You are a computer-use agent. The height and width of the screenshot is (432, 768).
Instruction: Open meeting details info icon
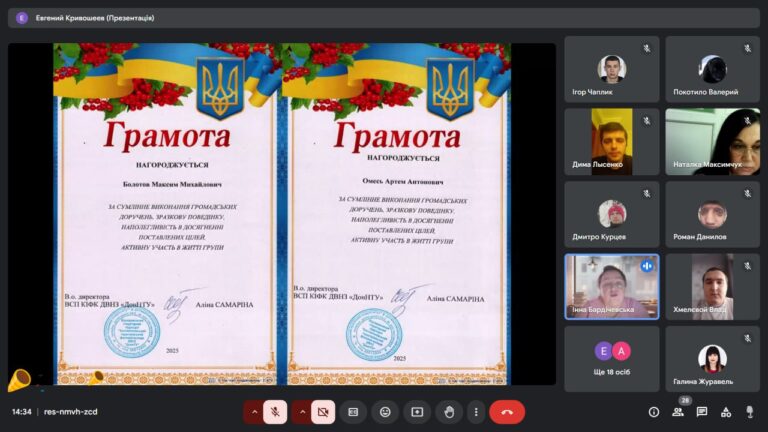coord(653,412)
